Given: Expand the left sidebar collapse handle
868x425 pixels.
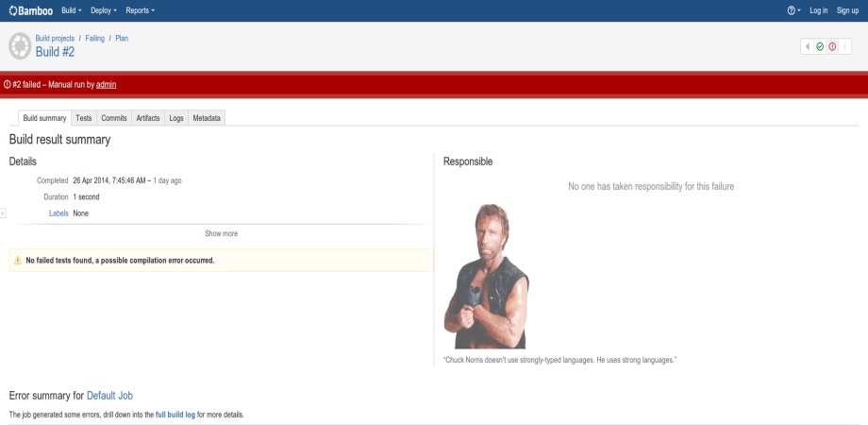Looking at the screenshot, I should pos(3,213).
